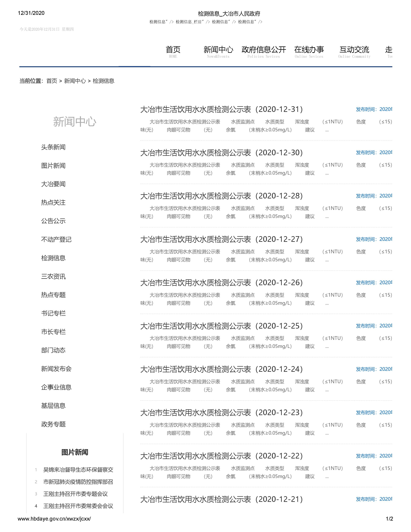
Task: Open news item 吴锦来冶督导生态环保督察交
Action: (x=78, y=470)
